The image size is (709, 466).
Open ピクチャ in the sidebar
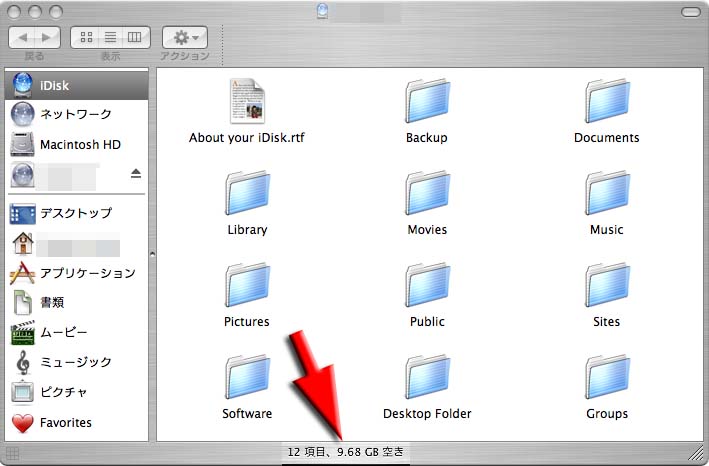76,392
